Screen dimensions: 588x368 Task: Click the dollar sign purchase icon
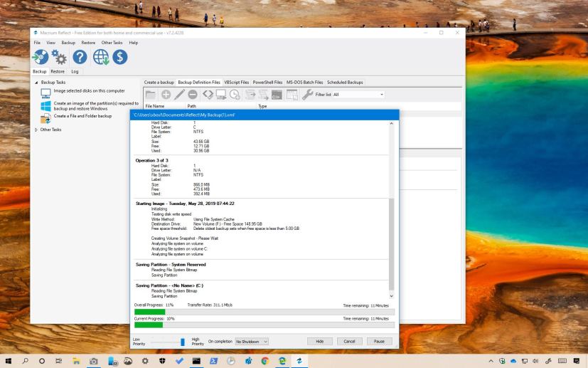119,57
